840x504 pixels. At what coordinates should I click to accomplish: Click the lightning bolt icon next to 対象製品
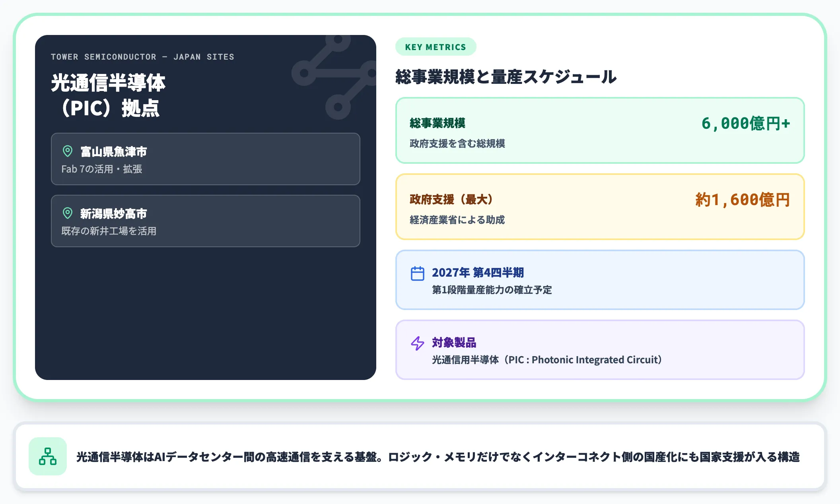417,343
